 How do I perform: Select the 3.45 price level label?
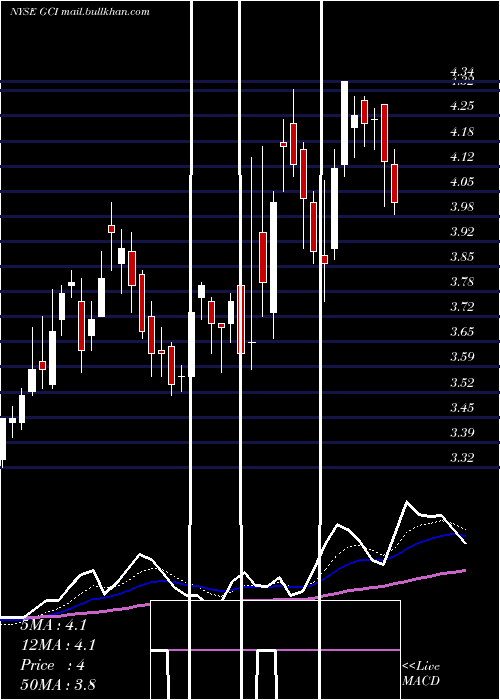pos(462,408)
